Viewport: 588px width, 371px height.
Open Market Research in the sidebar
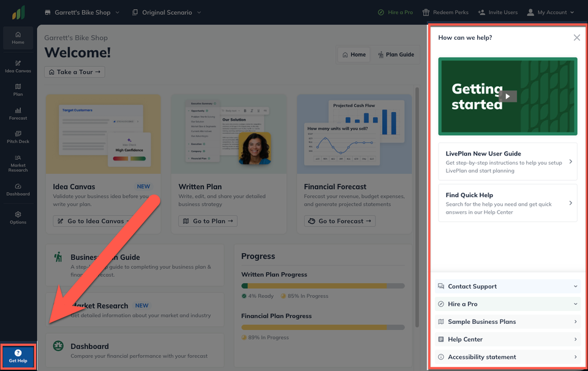coord(18,163)
